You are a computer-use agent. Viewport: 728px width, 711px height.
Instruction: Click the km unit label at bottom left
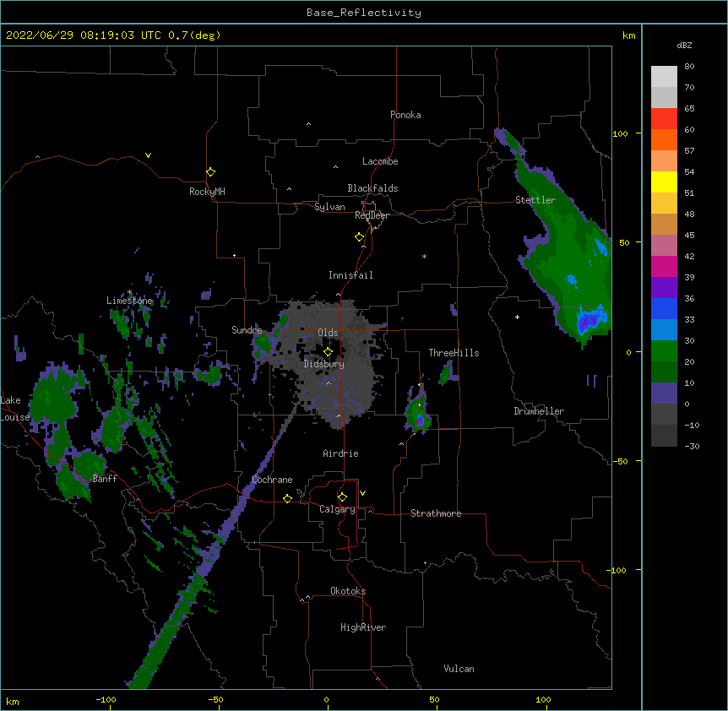click(x=13, y=701)
